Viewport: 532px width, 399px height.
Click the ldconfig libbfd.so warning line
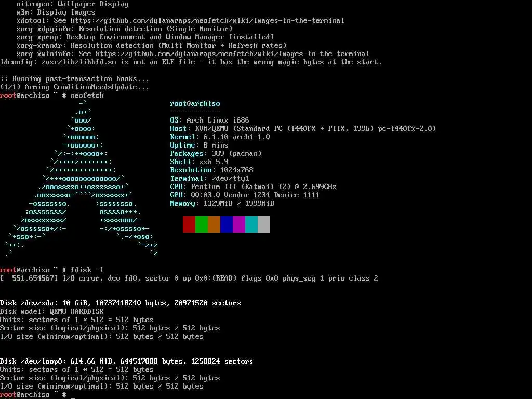191,62
